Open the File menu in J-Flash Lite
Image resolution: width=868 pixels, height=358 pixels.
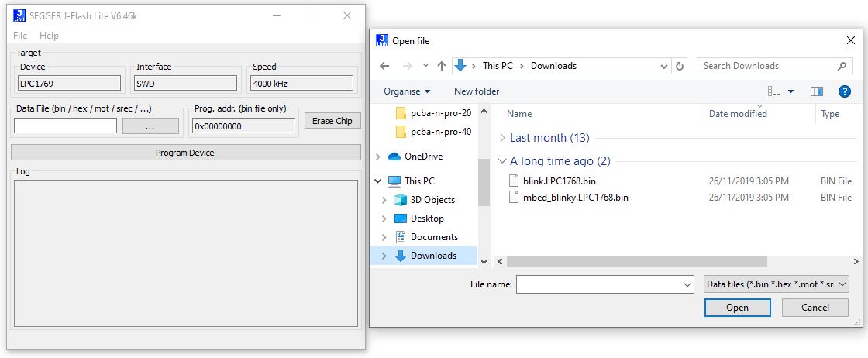pyautogui.click(x=20, y=36)
